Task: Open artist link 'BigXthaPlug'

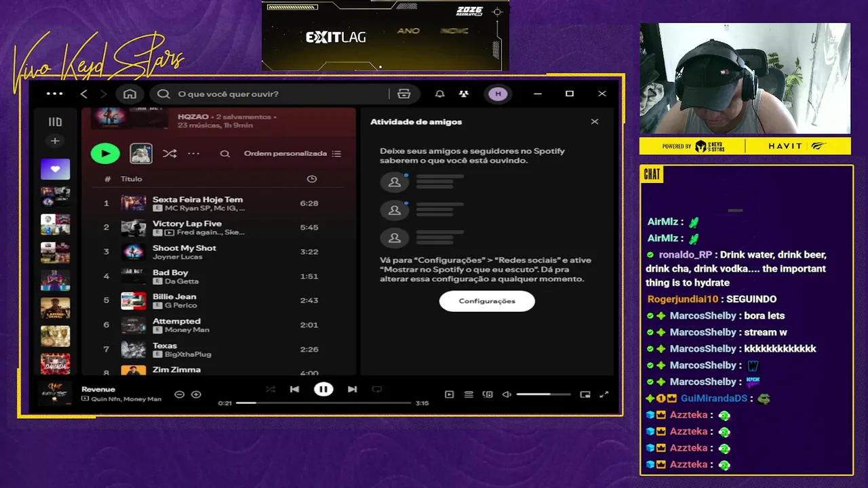Action: (188, 354)
